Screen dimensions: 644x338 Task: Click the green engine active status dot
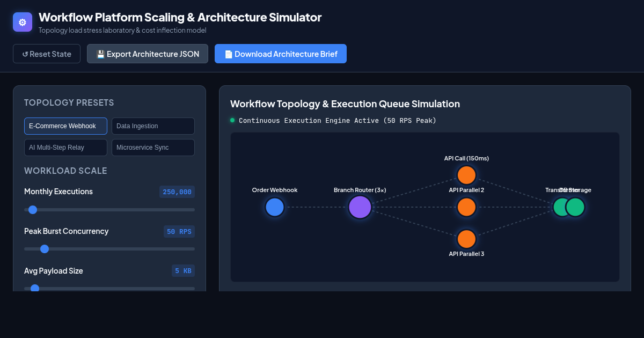[x=232, y=120]
